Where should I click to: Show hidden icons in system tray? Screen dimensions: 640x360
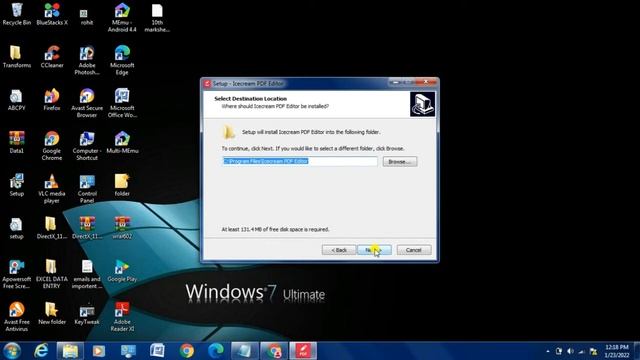point(548,351)
